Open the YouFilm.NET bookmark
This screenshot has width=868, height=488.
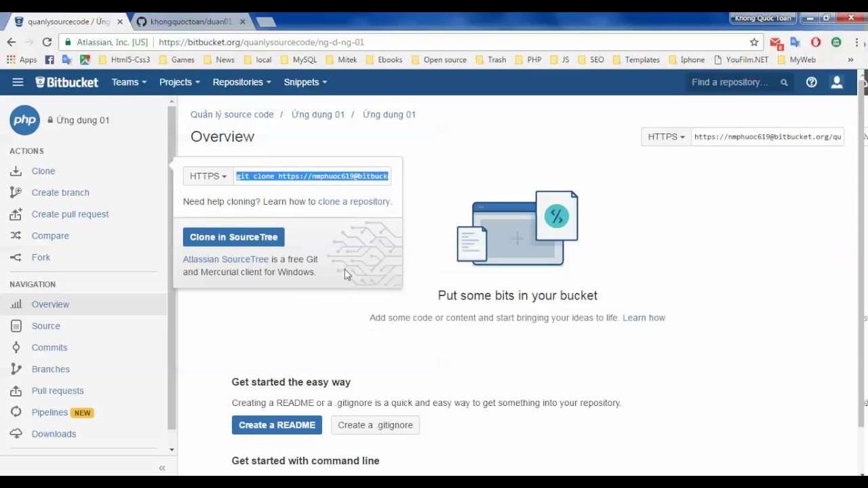tap(741, 60)
